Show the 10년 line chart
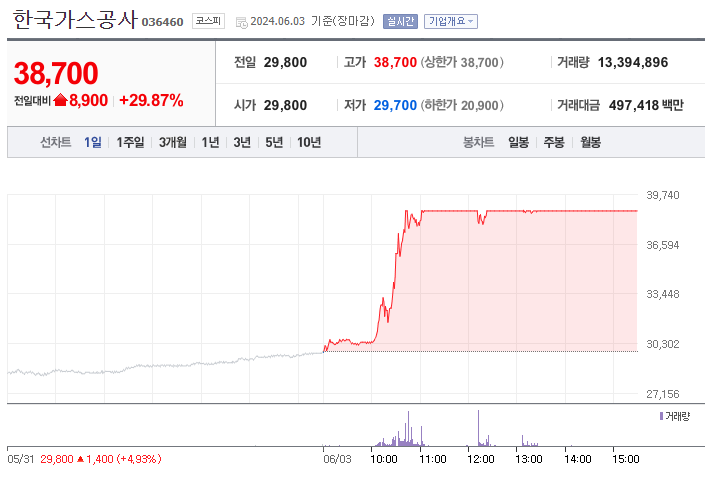The width and height of the screenshot is (705, 477). 309,142
